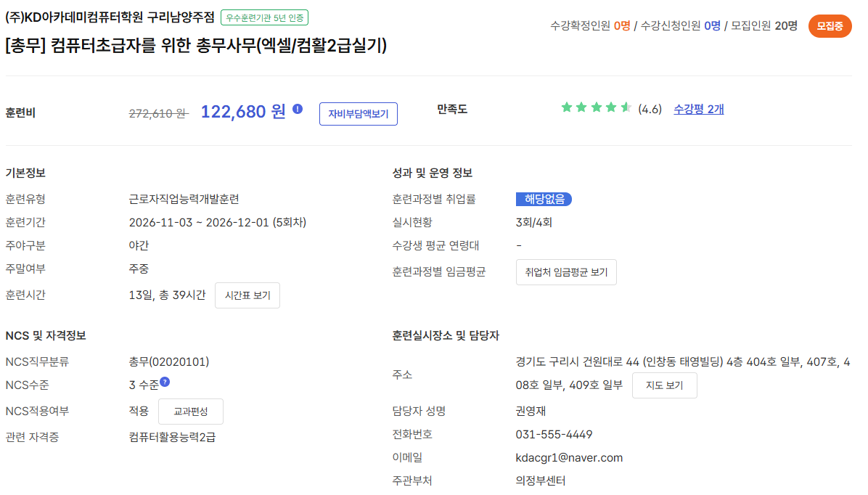Click the institution name KD아카데미컴퓨터학원 구리남양주점
868x495 pixels.
[110, 17]
